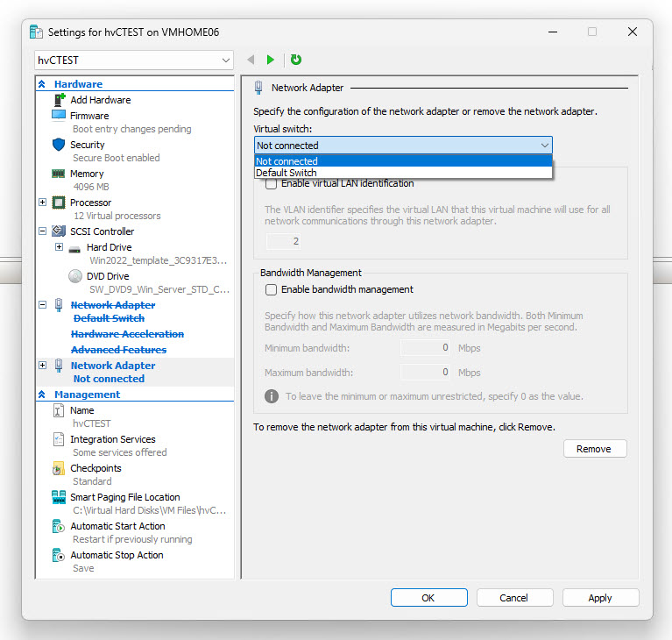Image resolution: width=672 pixels, height=640 pixels.
Task: Collapse the Hardware section chevron
Action: (x=41, y=84)
